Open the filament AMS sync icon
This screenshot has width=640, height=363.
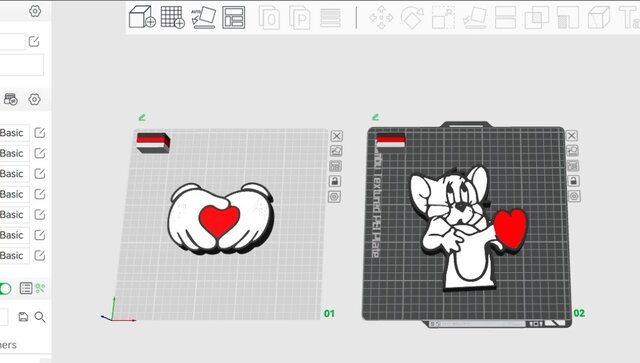(11, 99)
